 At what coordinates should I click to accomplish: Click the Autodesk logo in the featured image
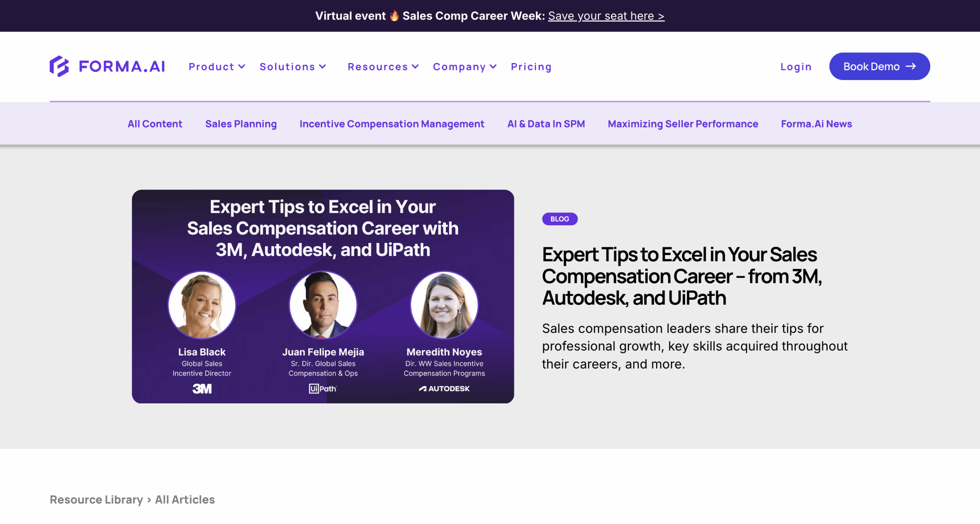point(444,389)
